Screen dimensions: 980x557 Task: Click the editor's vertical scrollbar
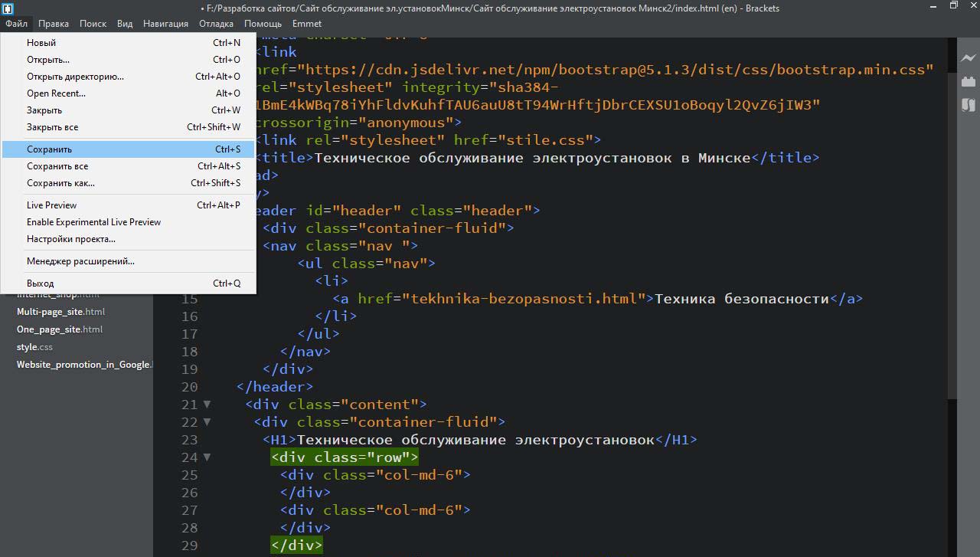pyautogui.click(x=952, y=230)
